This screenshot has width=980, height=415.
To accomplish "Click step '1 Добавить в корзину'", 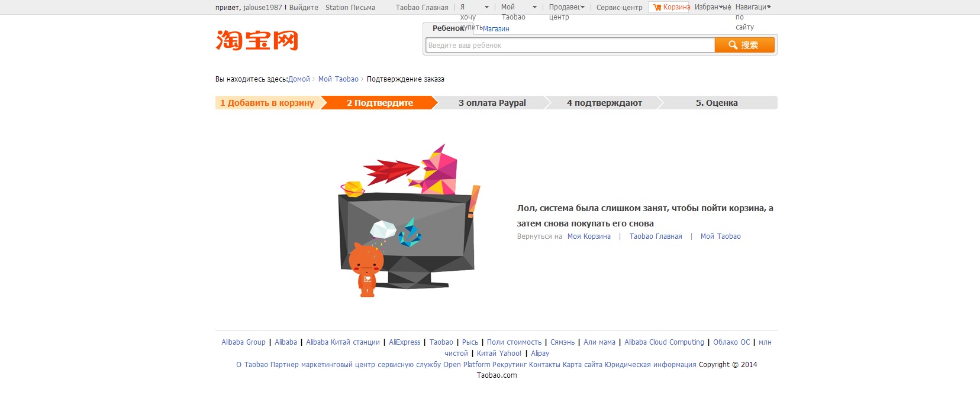I will (267, 103).
